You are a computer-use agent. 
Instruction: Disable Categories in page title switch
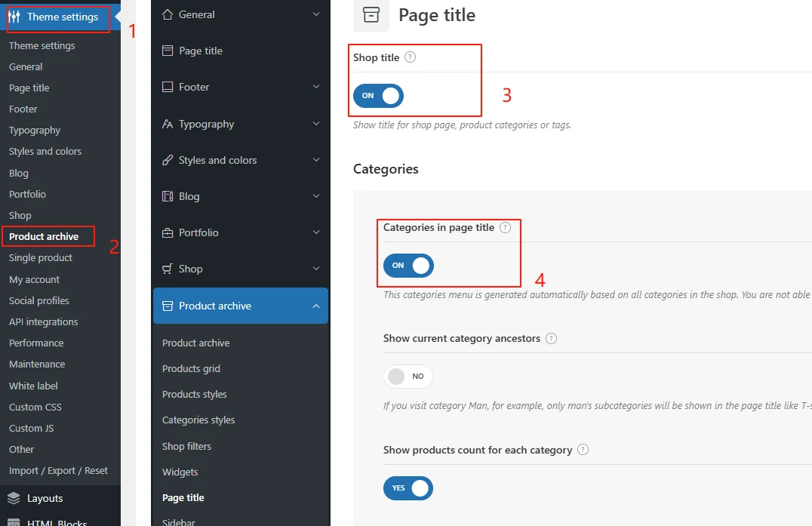click(x=409, y=265)
